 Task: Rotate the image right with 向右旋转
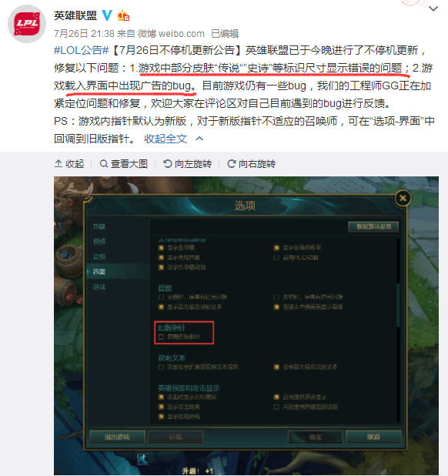[x=252, y=164]
